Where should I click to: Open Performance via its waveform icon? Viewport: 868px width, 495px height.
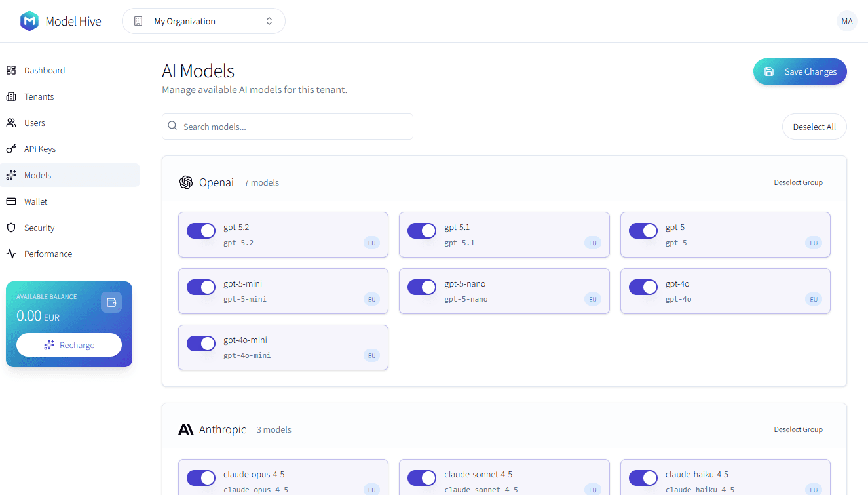tap(11, 254)
